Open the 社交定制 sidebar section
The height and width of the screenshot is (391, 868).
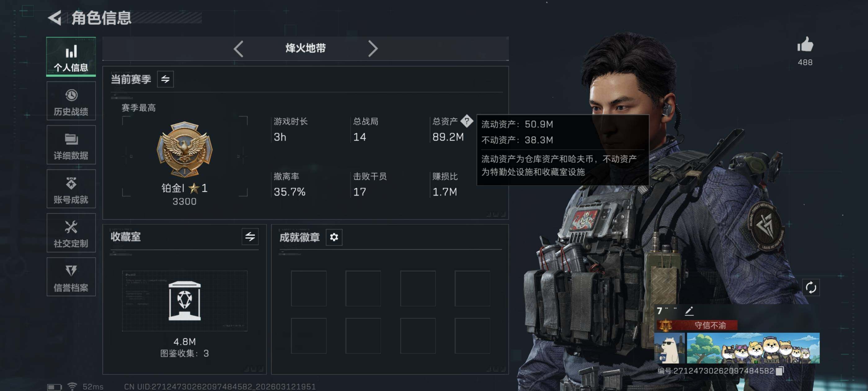[71, 233]
